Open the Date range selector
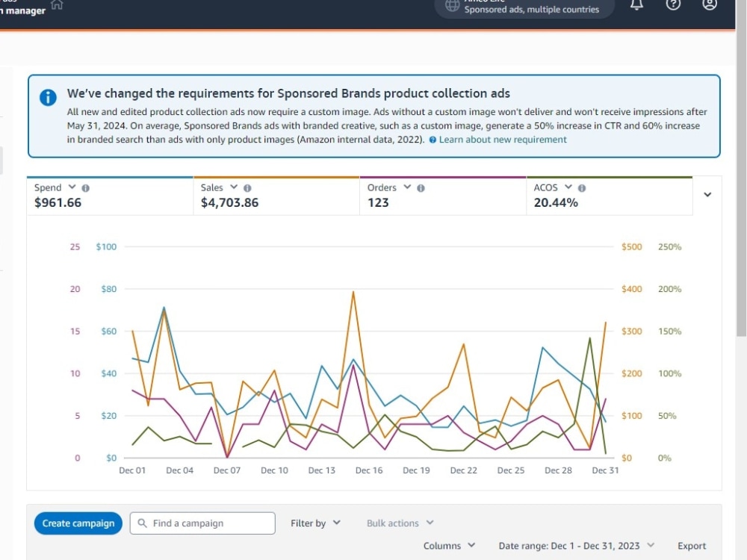 577,546
